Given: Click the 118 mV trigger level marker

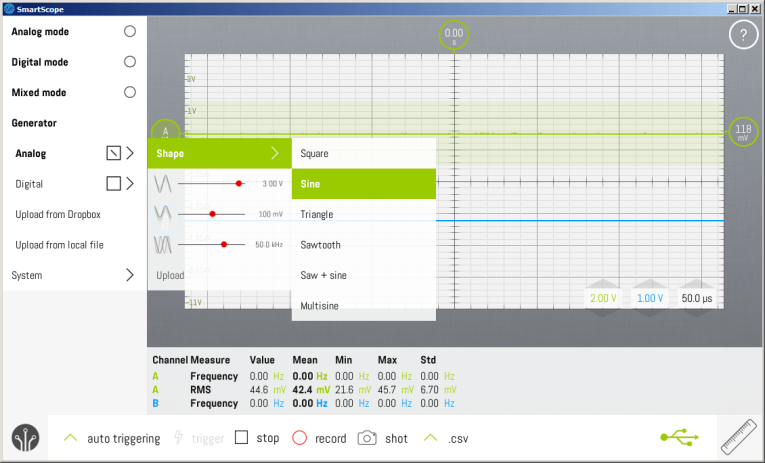Looking at the screenshot, I should tap(743, 131).
